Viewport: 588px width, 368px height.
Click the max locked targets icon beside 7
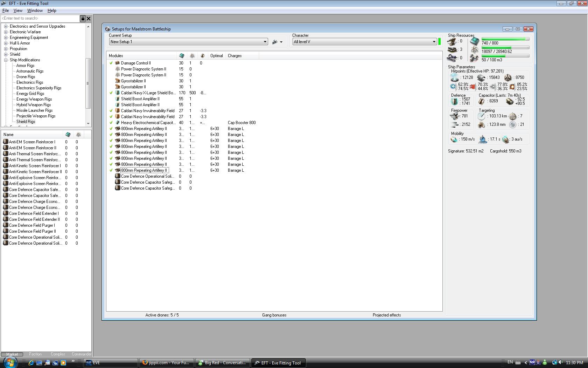click(x=513, y=116)
